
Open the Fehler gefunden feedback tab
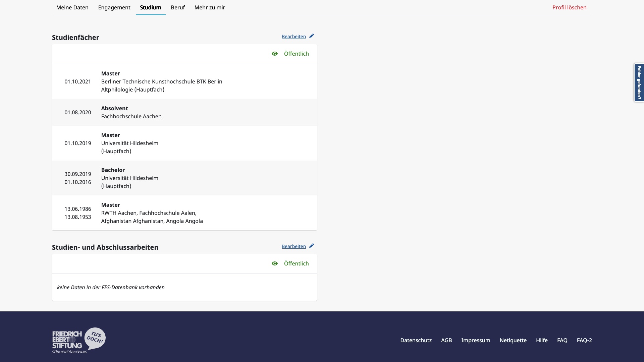(x=639, y=82)
